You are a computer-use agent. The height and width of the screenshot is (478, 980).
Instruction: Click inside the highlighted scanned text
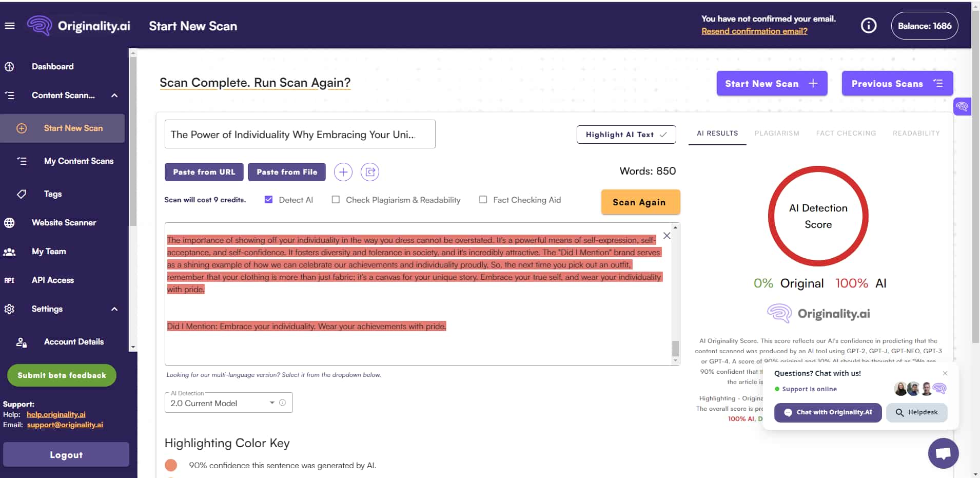pyautogui.click(x=414, y=265)
